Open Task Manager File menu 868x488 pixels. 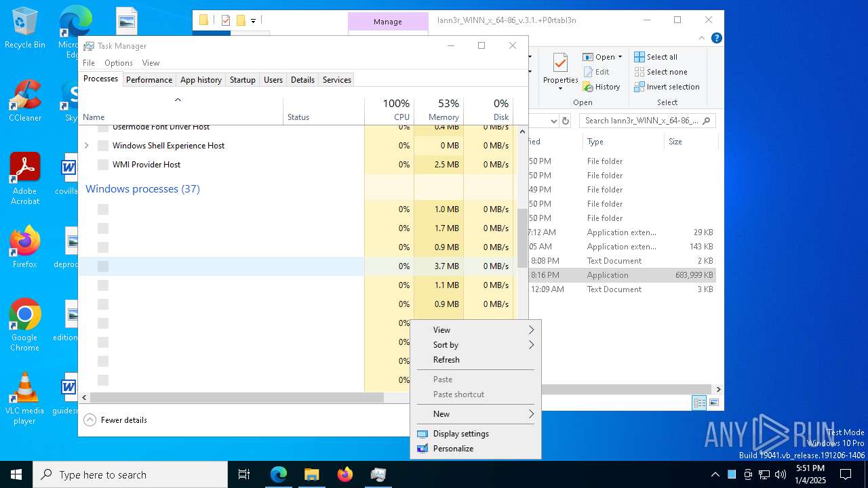point(89,63)
